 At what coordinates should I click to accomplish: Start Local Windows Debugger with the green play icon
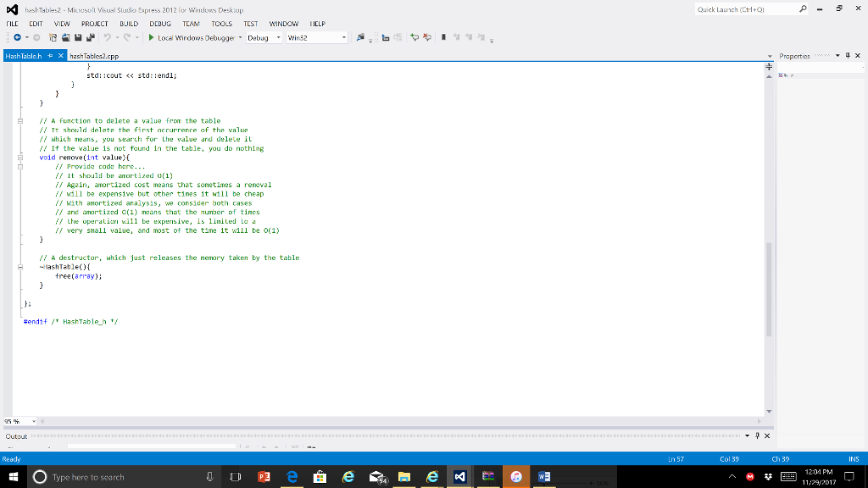151,37
